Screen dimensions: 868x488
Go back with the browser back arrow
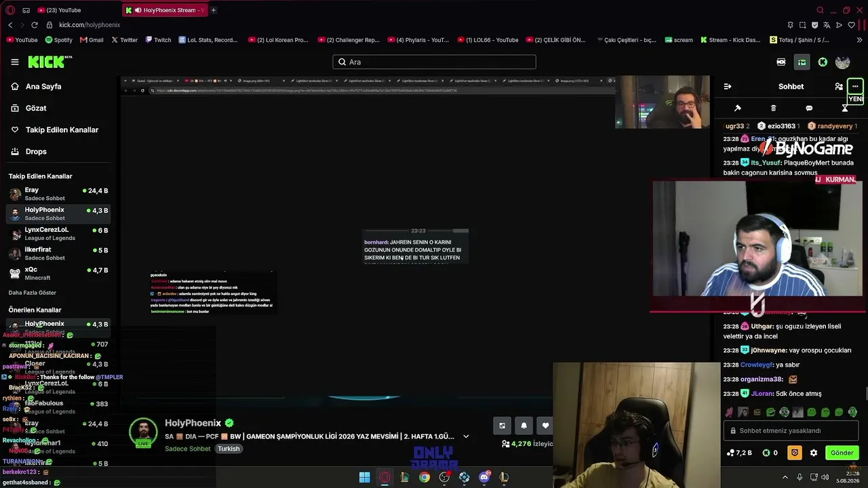click(10, 25)
